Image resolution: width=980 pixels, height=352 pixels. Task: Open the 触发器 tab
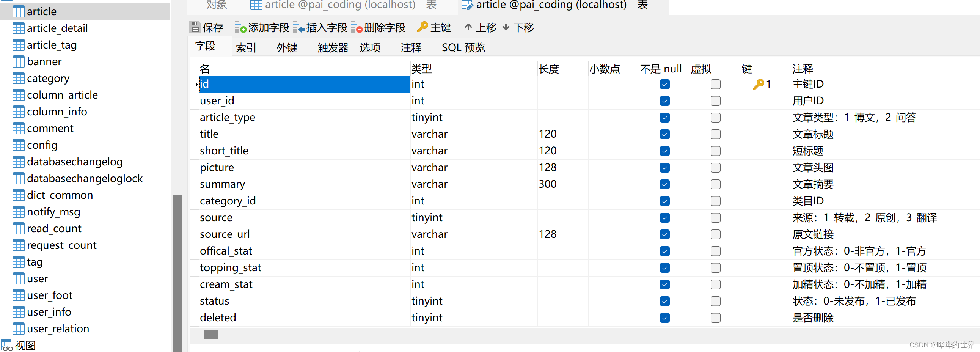click(x=332, y=47)
